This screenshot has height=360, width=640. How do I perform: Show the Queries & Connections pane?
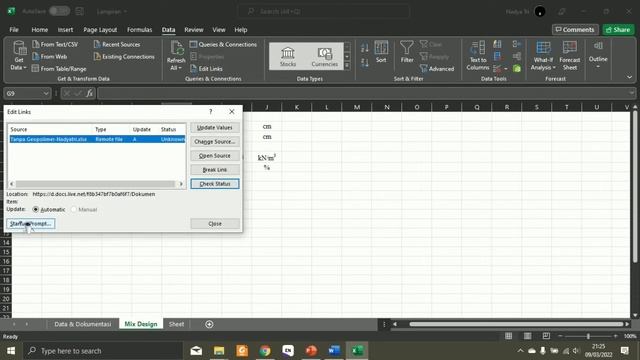pos(223,44)
